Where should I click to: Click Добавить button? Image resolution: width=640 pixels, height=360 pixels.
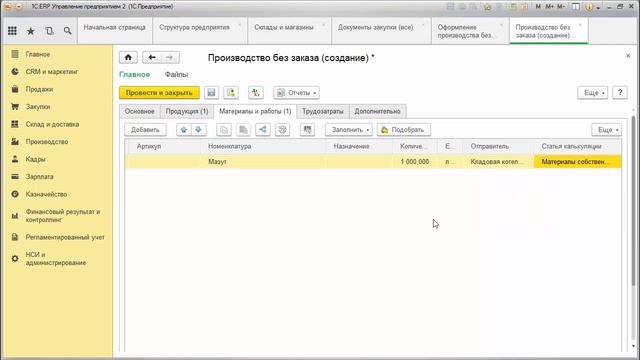pyautogui.click(x=145, y=130)
